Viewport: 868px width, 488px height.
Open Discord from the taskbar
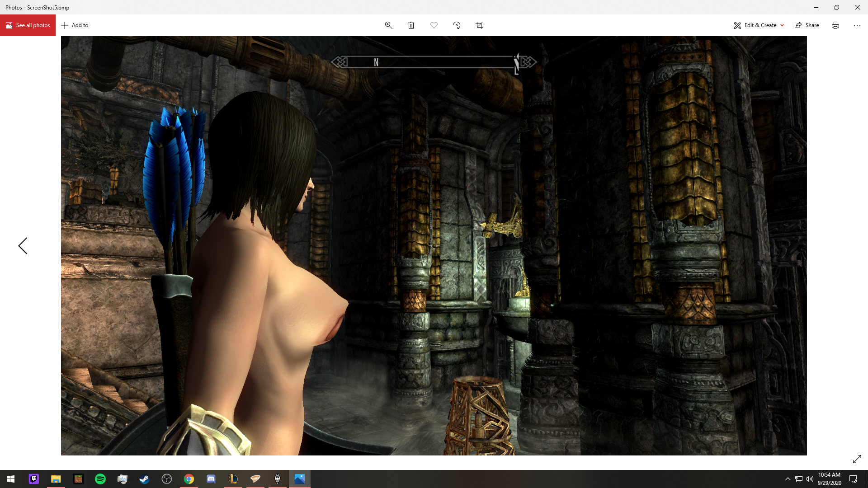point(211,479)
